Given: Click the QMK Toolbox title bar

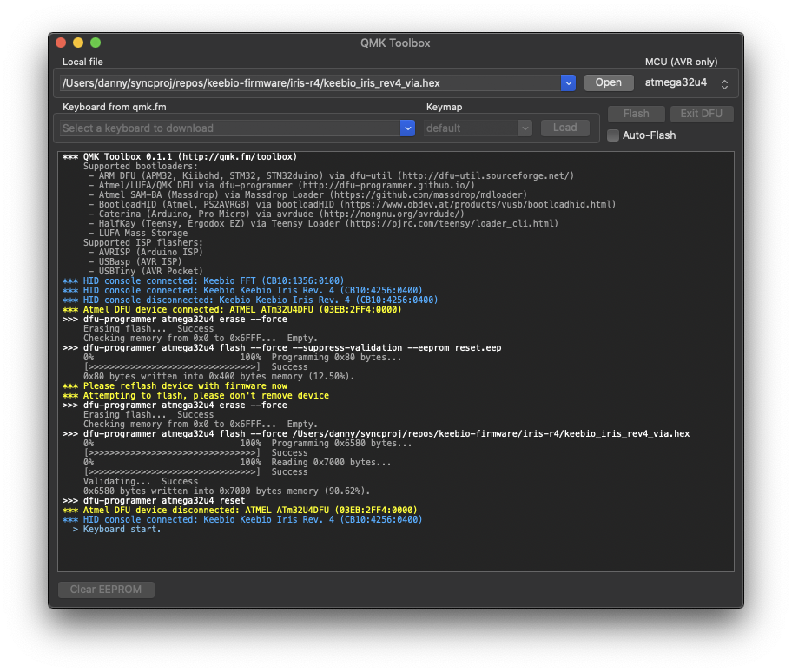Looking at the screenshot, I should tap(395, 43).
